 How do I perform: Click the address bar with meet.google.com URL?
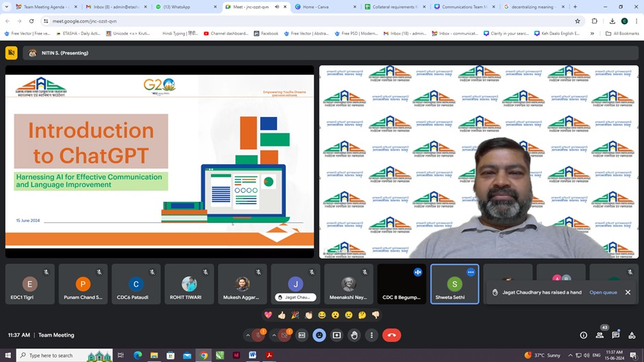click(x=312, y=21)
